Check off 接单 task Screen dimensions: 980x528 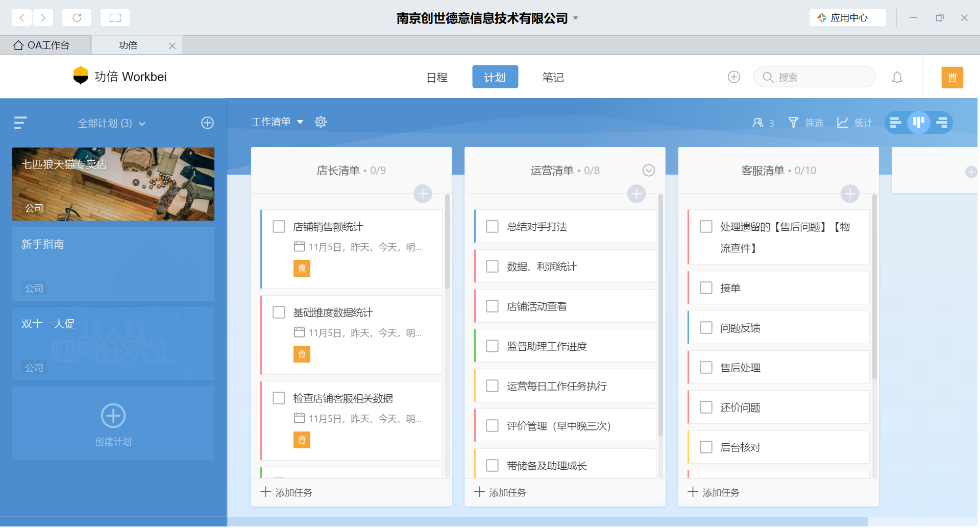tap(706, 288)
